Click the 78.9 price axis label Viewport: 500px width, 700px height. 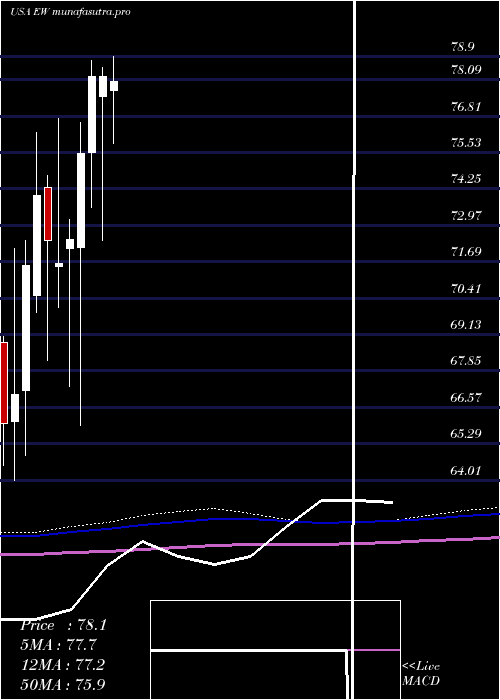click(463, 47)
